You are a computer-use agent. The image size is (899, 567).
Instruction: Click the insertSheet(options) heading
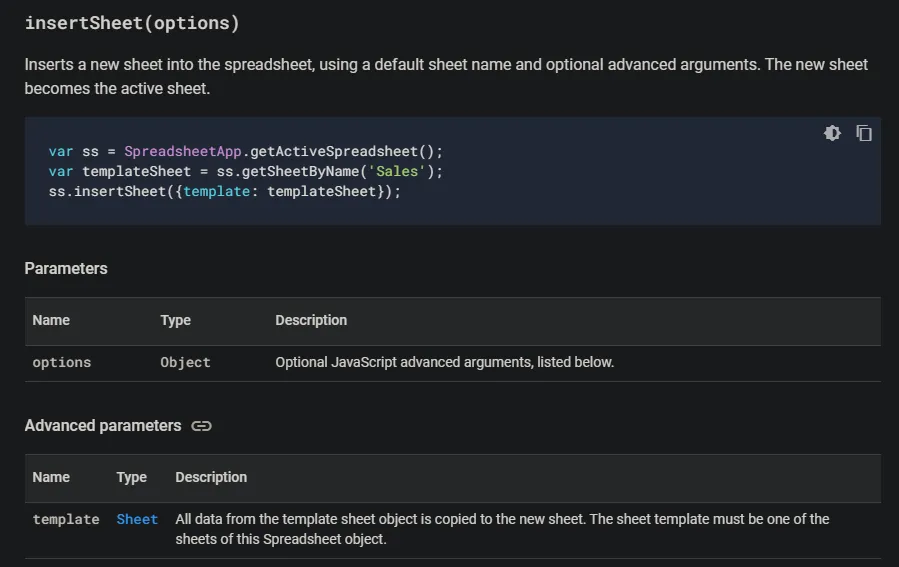[132, 23]
